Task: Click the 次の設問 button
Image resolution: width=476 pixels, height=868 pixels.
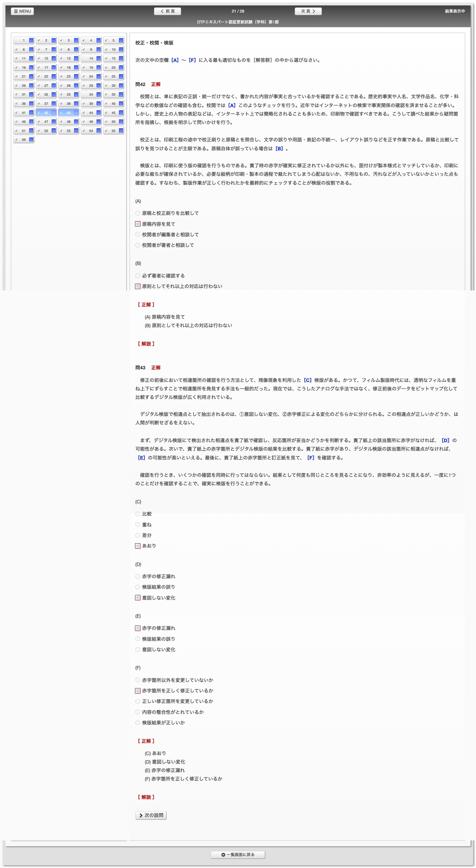Action: 151,815
